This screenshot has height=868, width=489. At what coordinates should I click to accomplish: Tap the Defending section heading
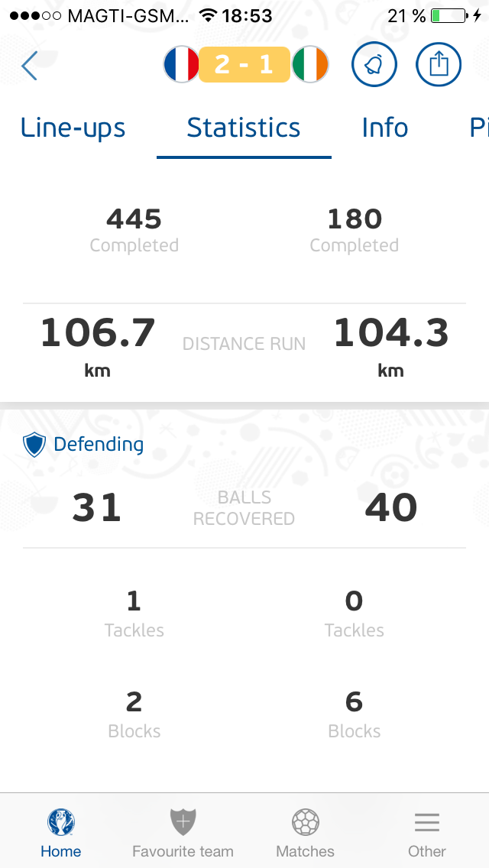(99, 444)
